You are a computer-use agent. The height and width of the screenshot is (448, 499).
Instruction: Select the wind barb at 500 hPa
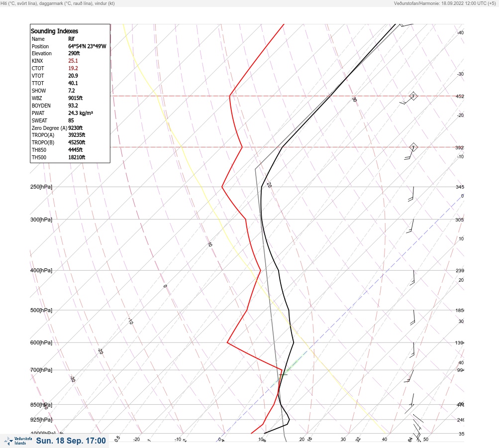(x=412, y=318)
